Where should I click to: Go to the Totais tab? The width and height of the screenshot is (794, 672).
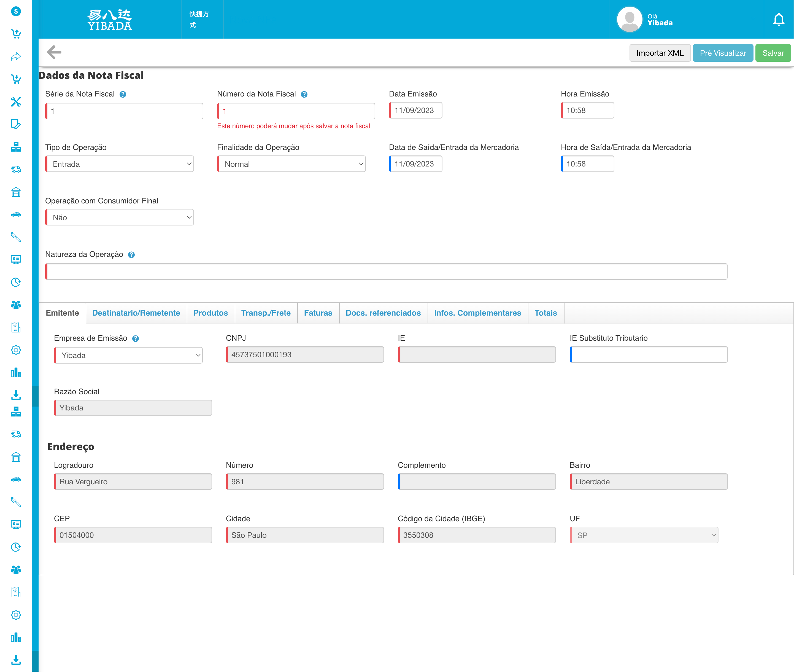point(545,313)
